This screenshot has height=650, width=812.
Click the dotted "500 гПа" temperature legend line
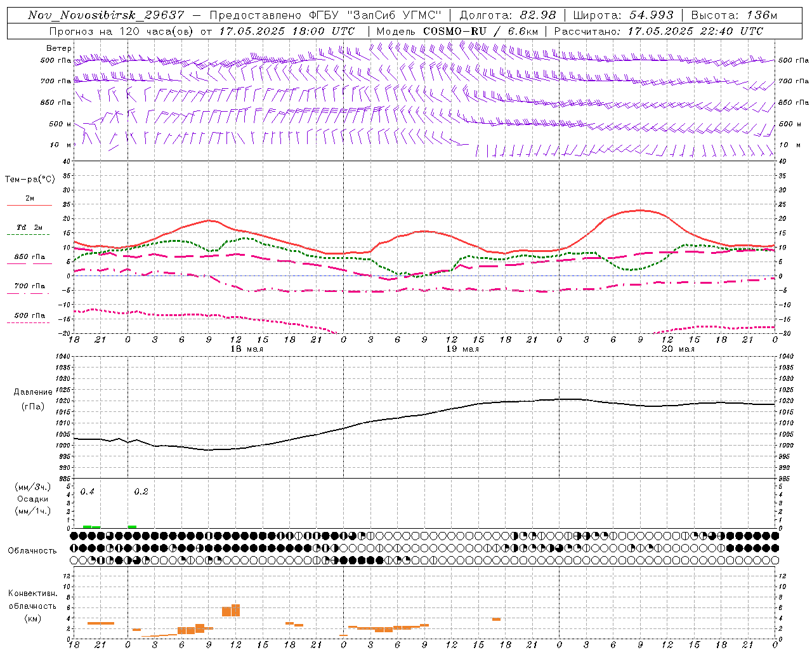point(28,322)
